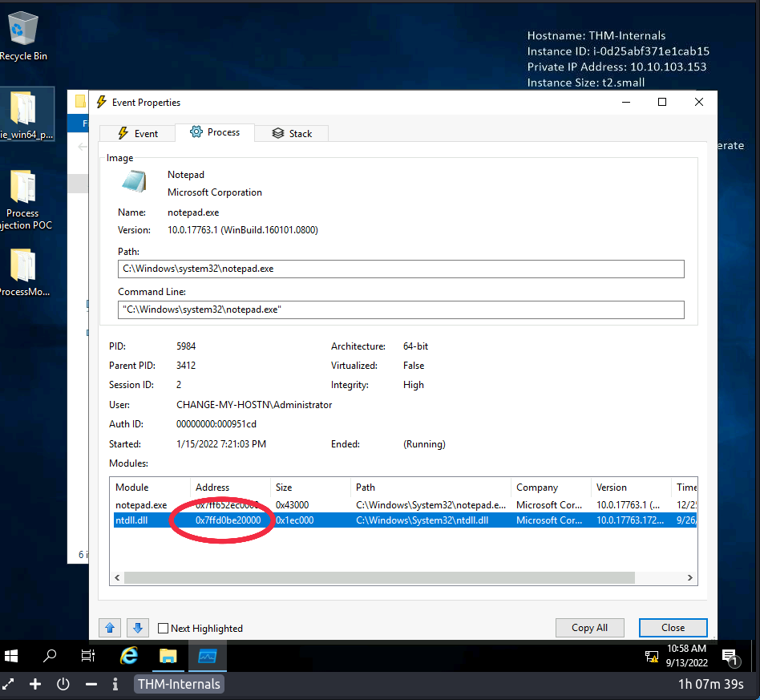Enable the Next Highlighted checkbox

click(x=164, y=629)
